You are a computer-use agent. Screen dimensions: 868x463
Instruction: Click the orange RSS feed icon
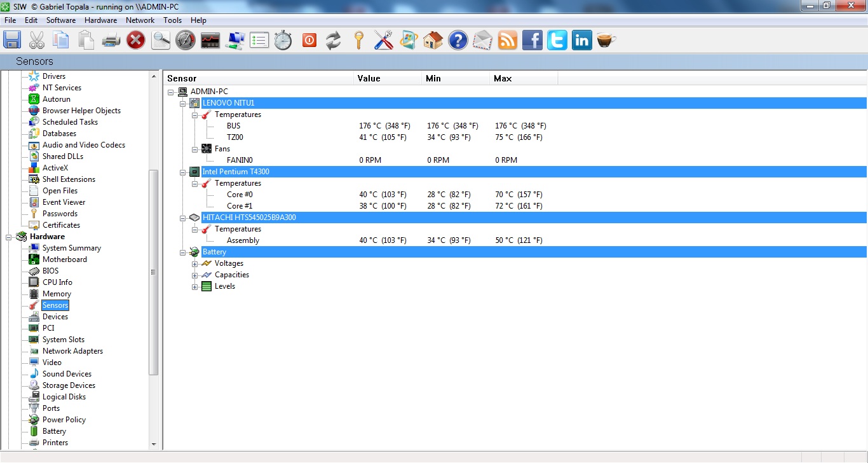tap(507, 40)
